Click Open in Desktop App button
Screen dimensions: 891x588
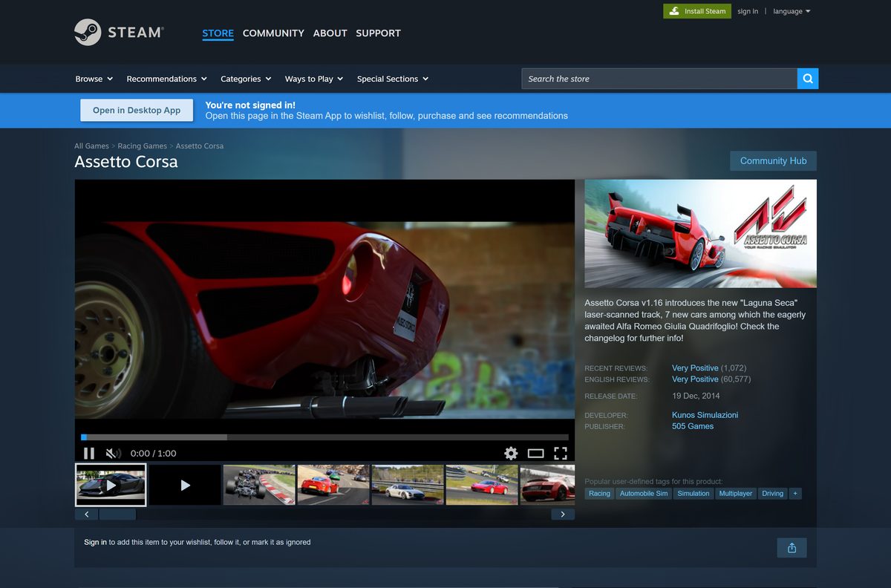click(x=137, y=110)
